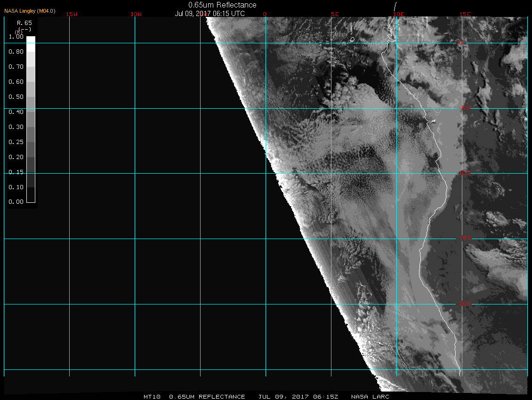Viewport: 532px width, 400px height.
Task: Click the '0.30' color bar value
Action: pyautogui.click(x=16, y=127)
